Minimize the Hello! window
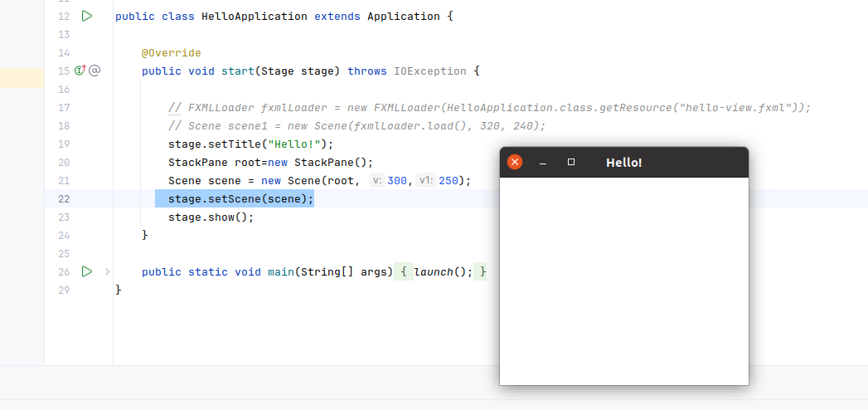The image size is (868, 410). pyautogui.click(x=543, y=163)
